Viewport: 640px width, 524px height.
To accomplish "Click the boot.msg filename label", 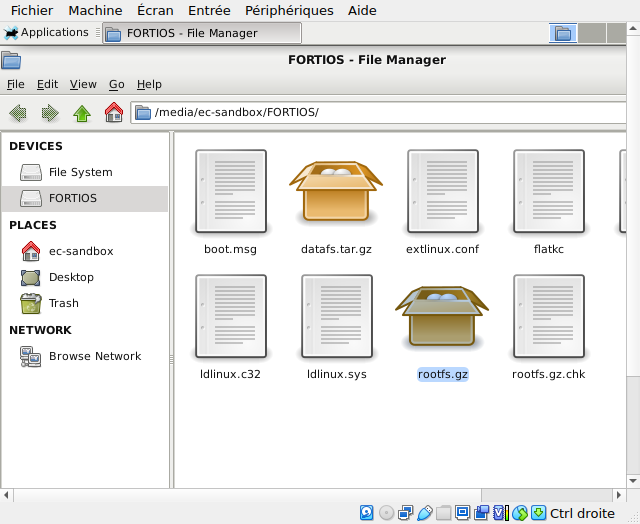I will coord(230,249).
